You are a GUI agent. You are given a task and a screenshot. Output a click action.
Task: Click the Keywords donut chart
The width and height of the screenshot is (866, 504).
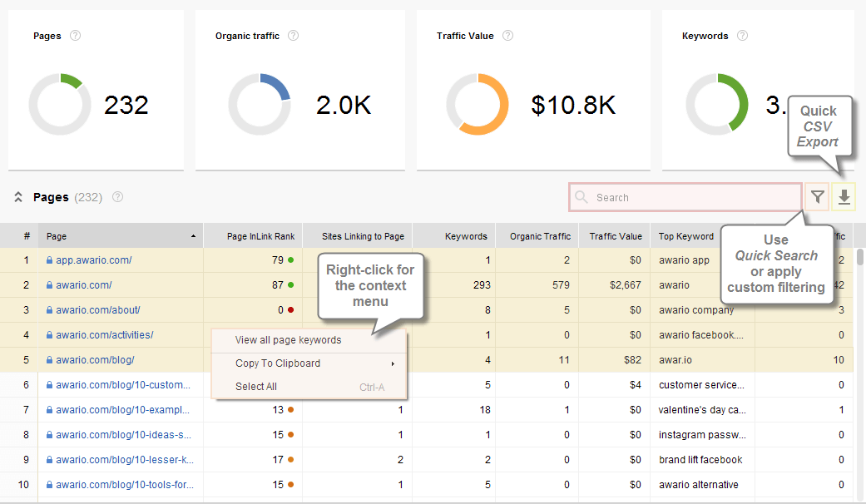pyautogui.click(x=717, y=104)
